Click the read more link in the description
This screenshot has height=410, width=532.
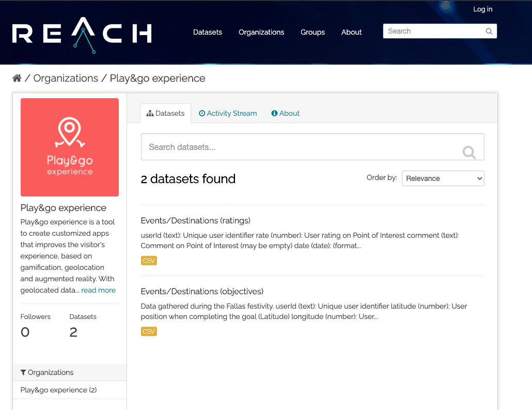(x=98, y=290)
